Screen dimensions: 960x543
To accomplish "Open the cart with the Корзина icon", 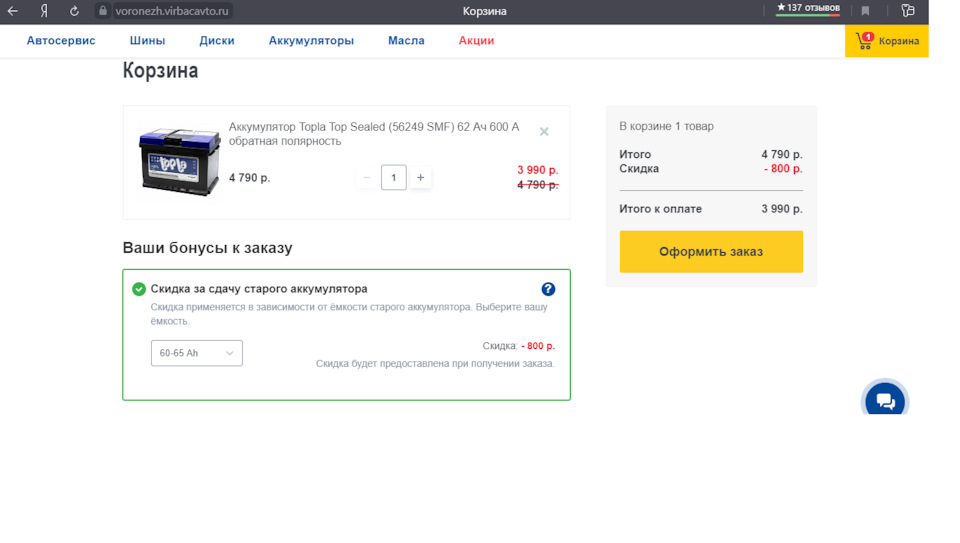I will click(887, 41).
